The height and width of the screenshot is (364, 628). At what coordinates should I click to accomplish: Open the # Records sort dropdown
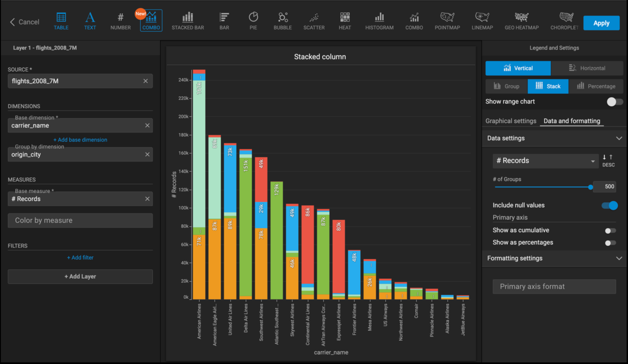coord(545,161)
